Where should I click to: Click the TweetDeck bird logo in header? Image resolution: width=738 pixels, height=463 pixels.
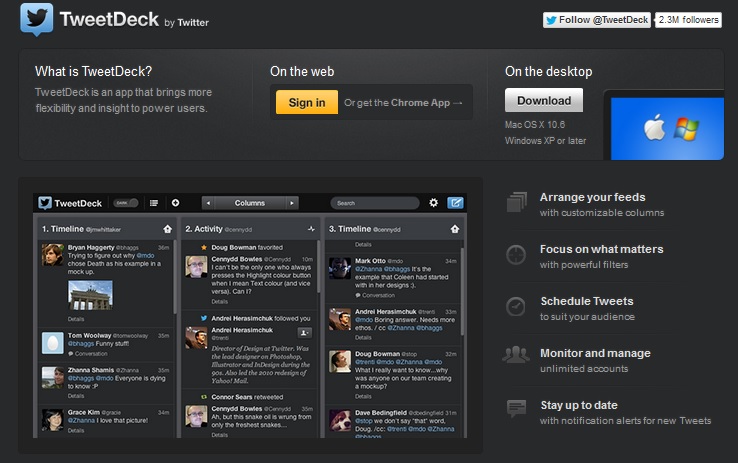(x=37, y=19)
